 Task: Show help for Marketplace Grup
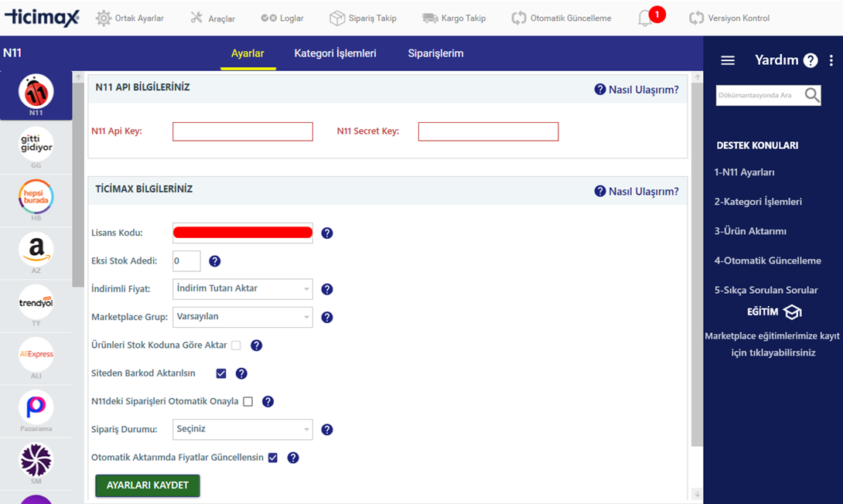pyautogui.click(x=327, y=317)
